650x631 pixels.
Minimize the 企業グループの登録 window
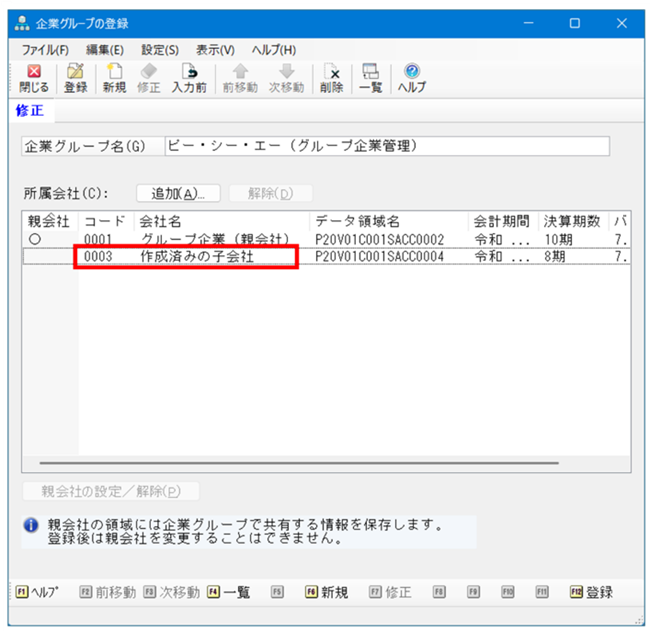pyautogui.click(x=529, y=23)
